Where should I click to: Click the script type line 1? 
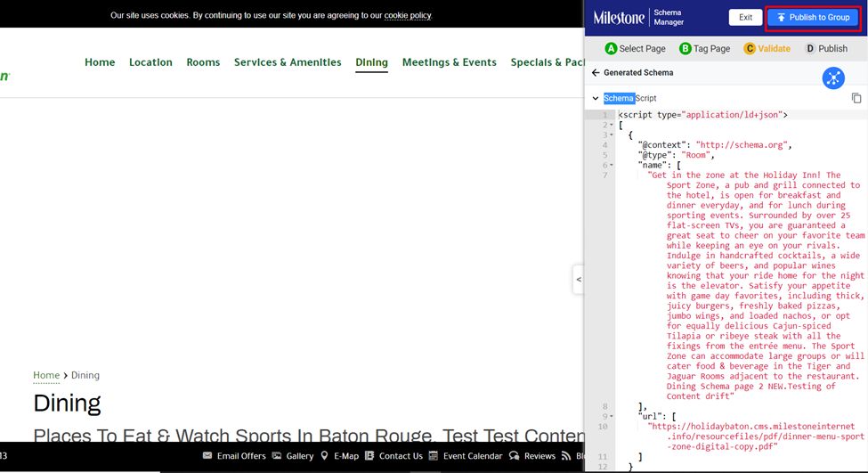(x=702, y=115)
